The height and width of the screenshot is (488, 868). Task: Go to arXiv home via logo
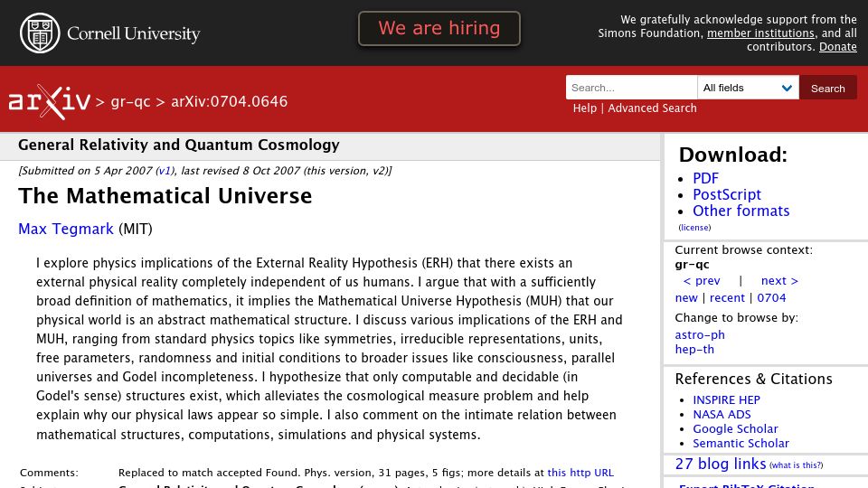pos(49,102)
